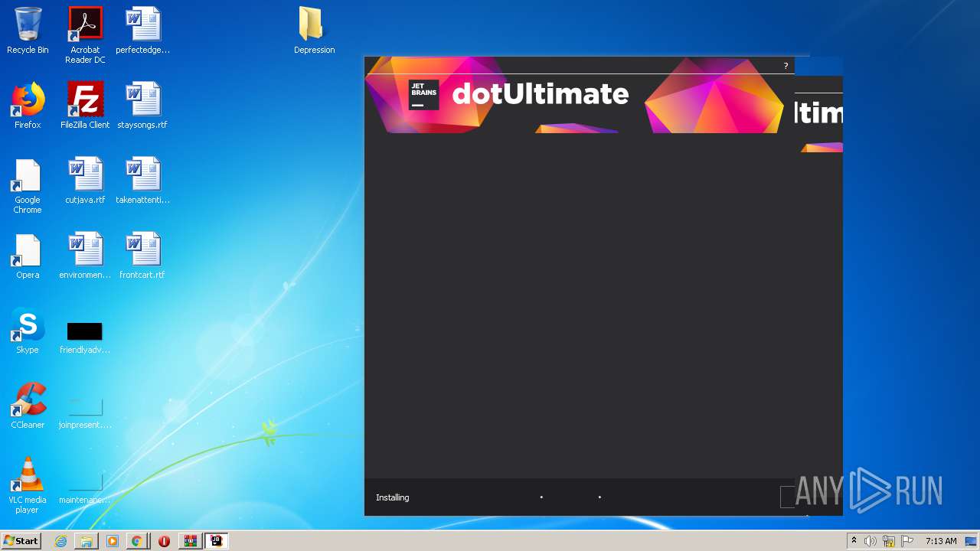The height and width of the screenshot is (551, 980).
Task: Open Action Center flag icon
Action: click(907, 541)
